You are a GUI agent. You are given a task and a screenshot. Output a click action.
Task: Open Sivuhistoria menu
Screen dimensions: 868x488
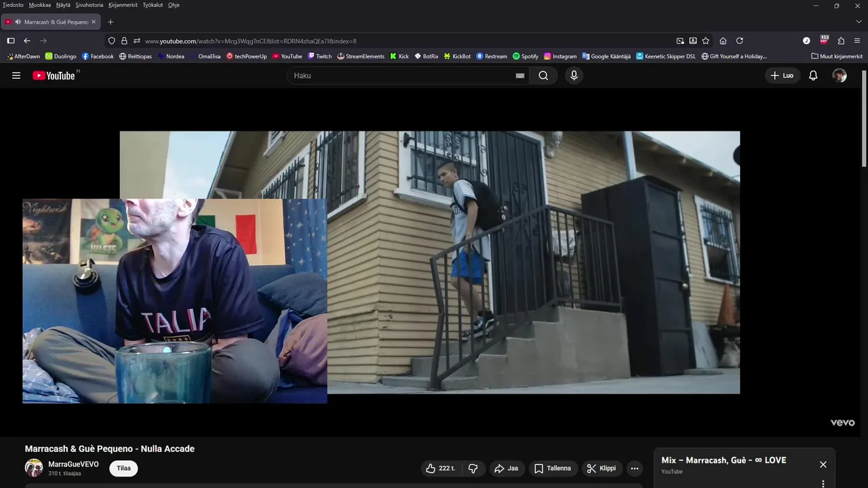(x=90, y=5)
